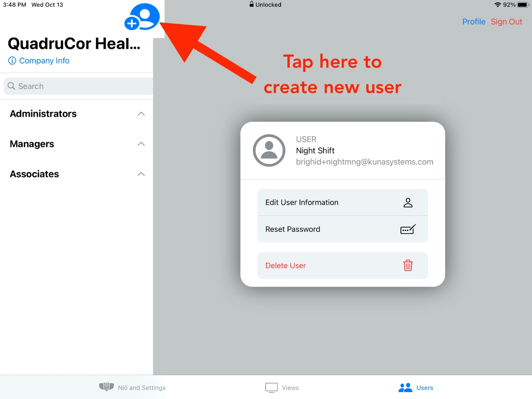The image size is (532, 399).
Task: Tap the Night Shift user avatar icon
Action: pos(269,150)
